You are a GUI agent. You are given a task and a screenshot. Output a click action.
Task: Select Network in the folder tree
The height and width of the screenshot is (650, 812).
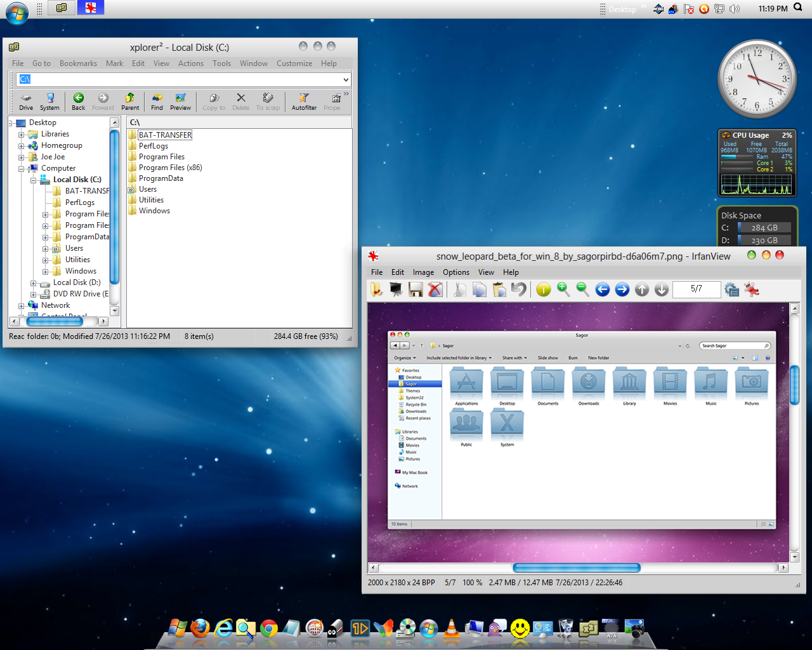(55, 305)
